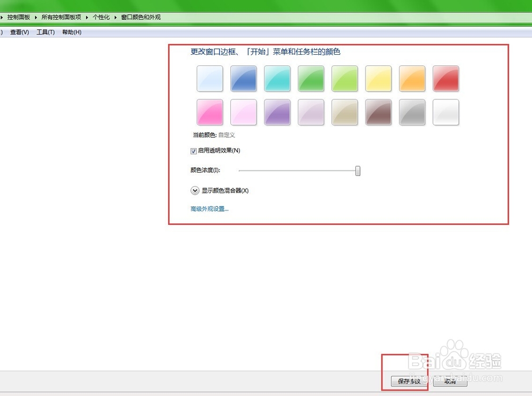The image size is (532, 396).
Task: Click the 更改窗口边框 heading text
Action: [265, 52]
